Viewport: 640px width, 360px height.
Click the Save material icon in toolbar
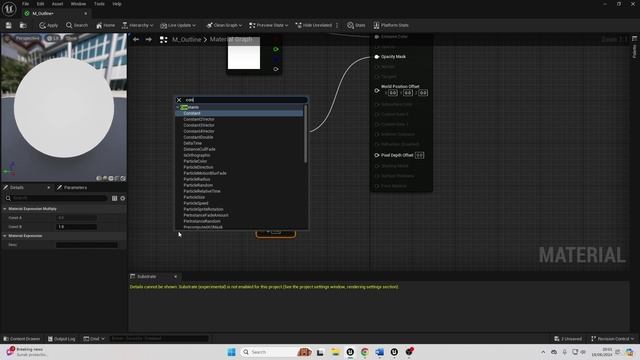9,25
